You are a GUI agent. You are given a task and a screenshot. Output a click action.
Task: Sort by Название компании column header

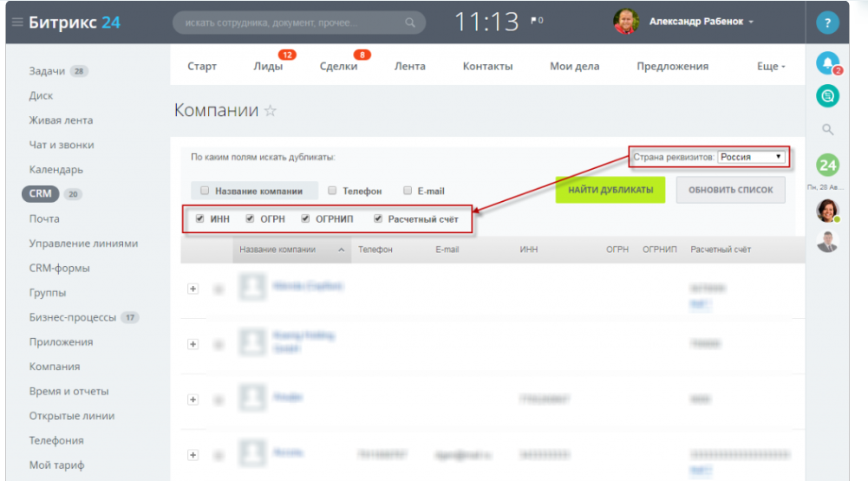(x=291, y=250)
